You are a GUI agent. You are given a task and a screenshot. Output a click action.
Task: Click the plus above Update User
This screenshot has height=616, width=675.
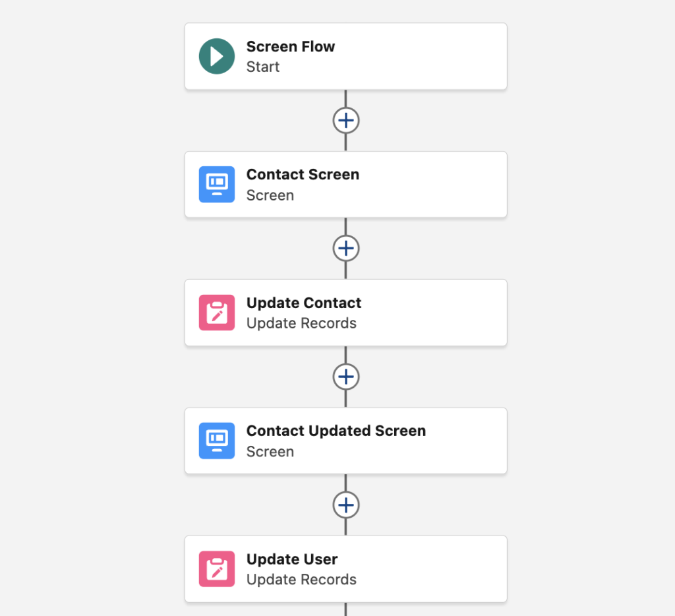click(346, 505)
